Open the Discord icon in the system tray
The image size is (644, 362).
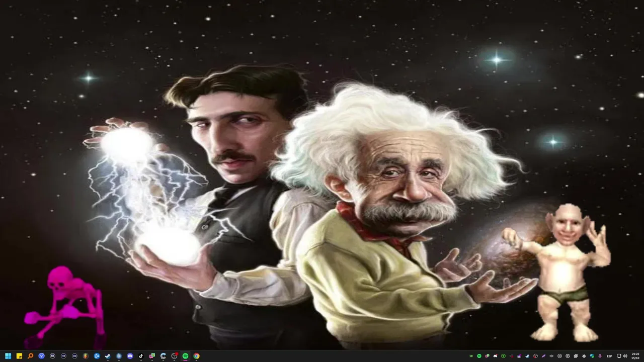pyautogui.click(x=495, y=356)
